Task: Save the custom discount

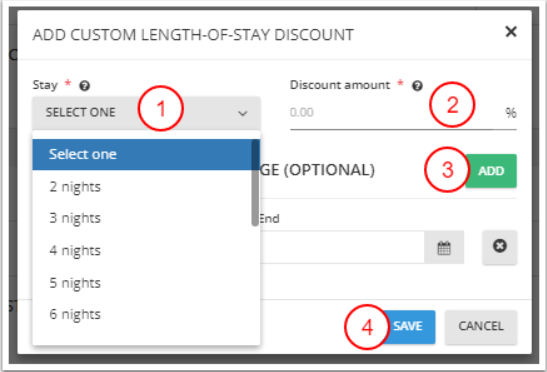Action: pos(408,327)
